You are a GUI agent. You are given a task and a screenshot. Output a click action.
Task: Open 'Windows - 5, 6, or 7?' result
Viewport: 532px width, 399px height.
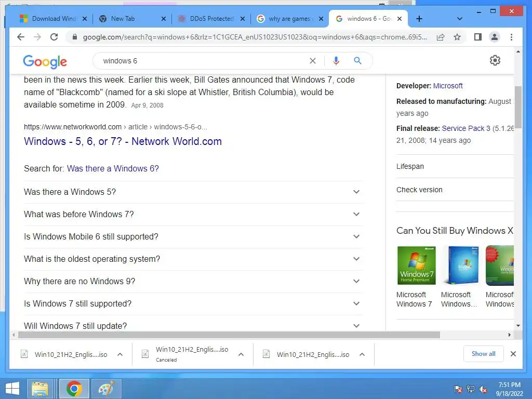tap(123, 141)
